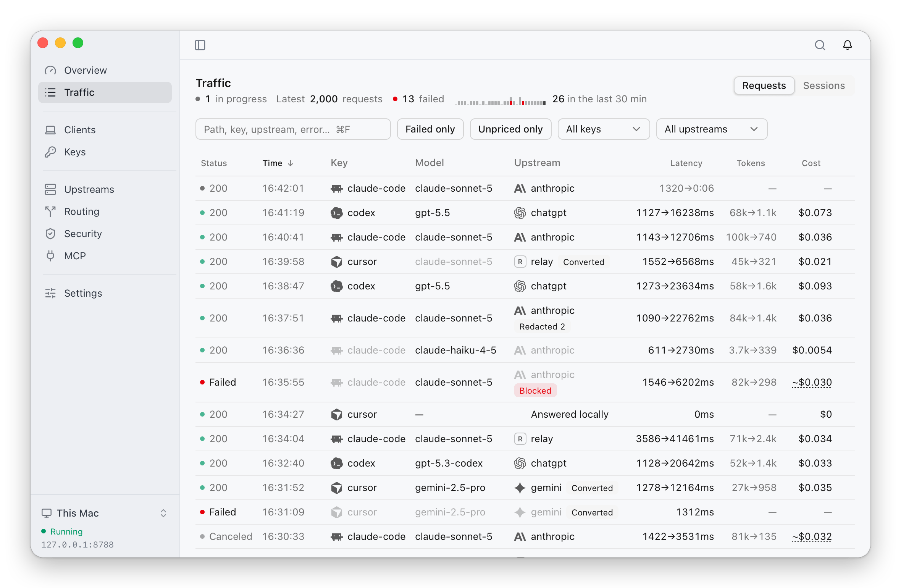Toggle the Unpriced only filter
This screenshot has width=901, height=588.
coord(510,129)
